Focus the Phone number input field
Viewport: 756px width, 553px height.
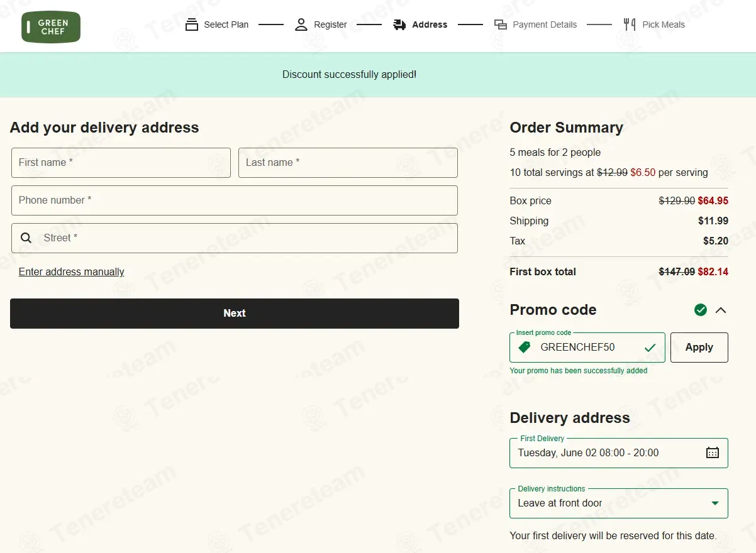[x=235, y=200]
